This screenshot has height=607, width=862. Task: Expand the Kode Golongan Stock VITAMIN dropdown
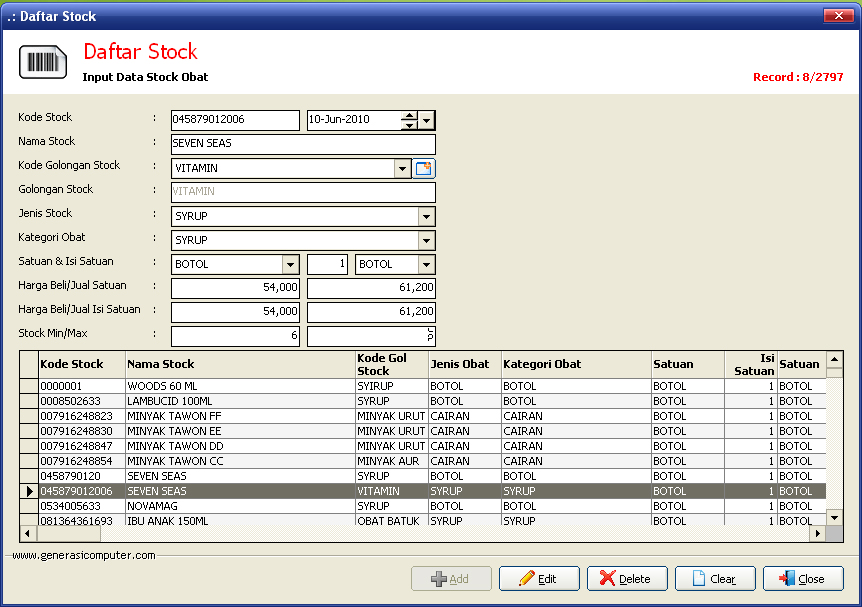coord(402,169)
